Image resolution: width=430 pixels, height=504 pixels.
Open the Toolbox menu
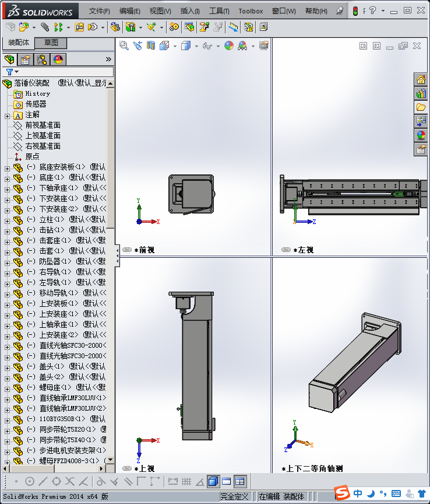pos(251,11)
